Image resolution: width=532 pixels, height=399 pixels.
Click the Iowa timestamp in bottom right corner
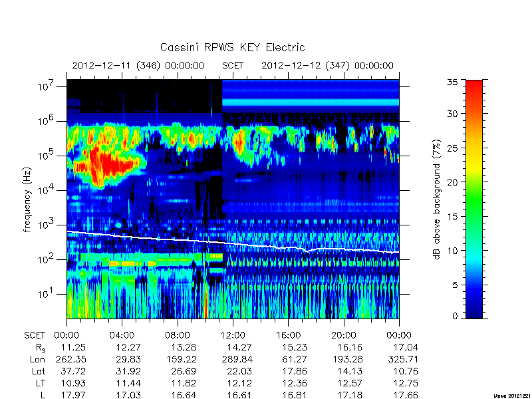click(513, 396)
